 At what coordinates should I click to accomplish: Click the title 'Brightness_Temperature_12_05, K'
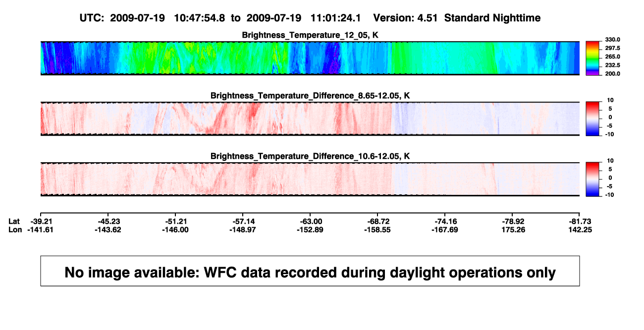point(310,35)
